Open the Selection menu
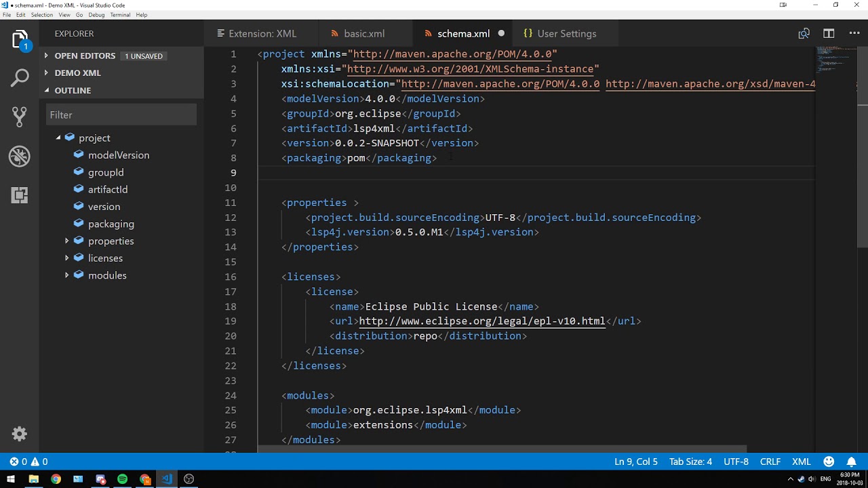This screenshot has width=868, height=488. (x=42, y=15)
